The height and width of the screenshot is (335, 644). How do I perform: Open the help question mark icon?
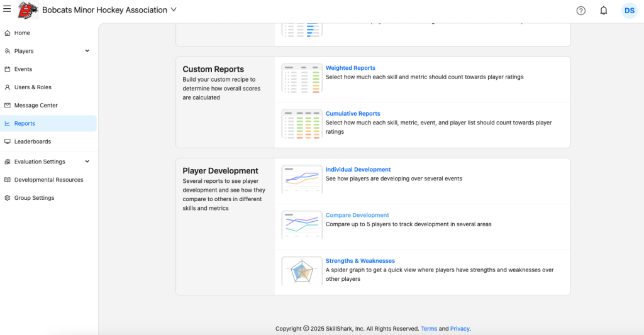pyautogui.click(x=580, y=11)
